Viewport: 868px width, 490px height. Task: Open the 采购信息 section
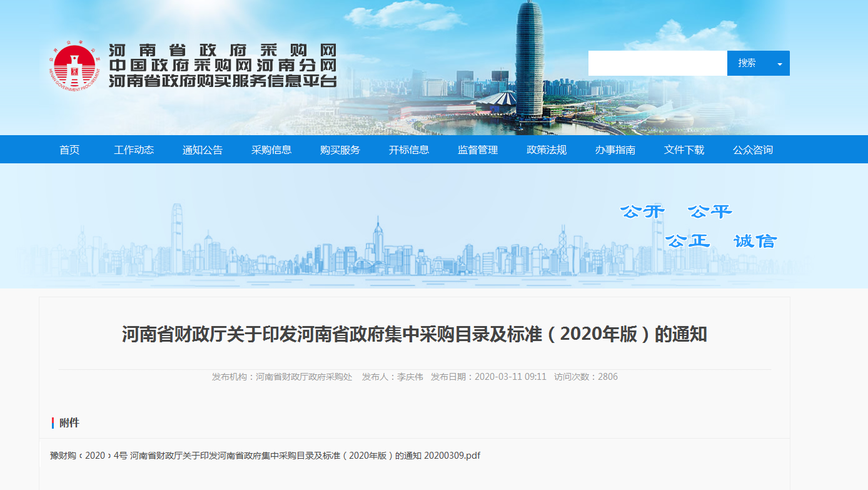pos(271,150)
